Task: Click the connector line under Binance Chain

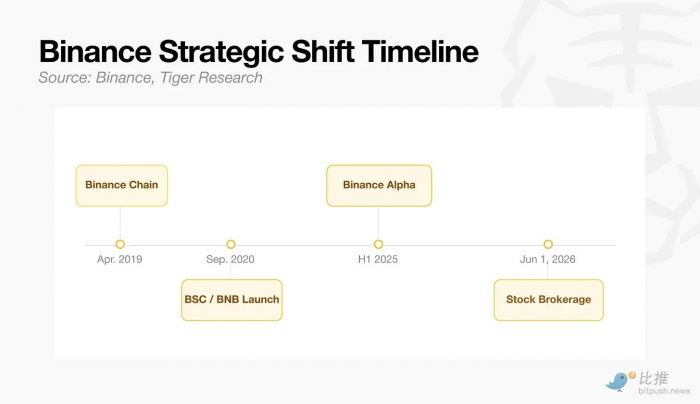Action: coord(120,223)
